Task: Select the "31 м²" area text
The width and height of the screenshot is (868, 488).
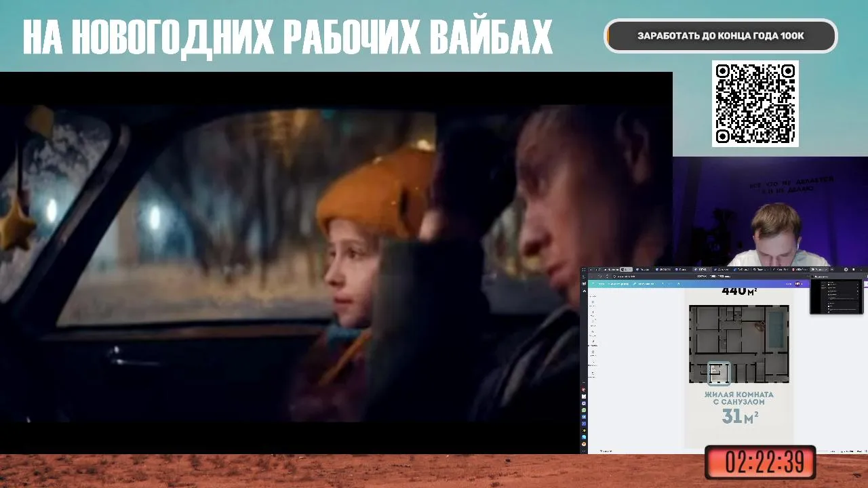Action: [739, 417]
